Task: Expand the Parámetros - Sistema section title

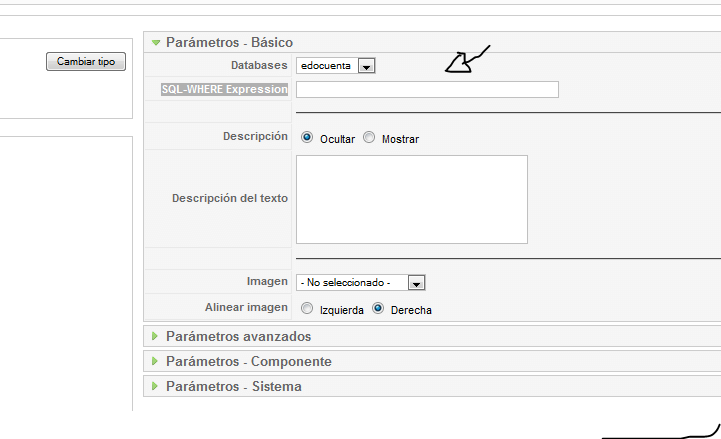Action: point(234,386)
